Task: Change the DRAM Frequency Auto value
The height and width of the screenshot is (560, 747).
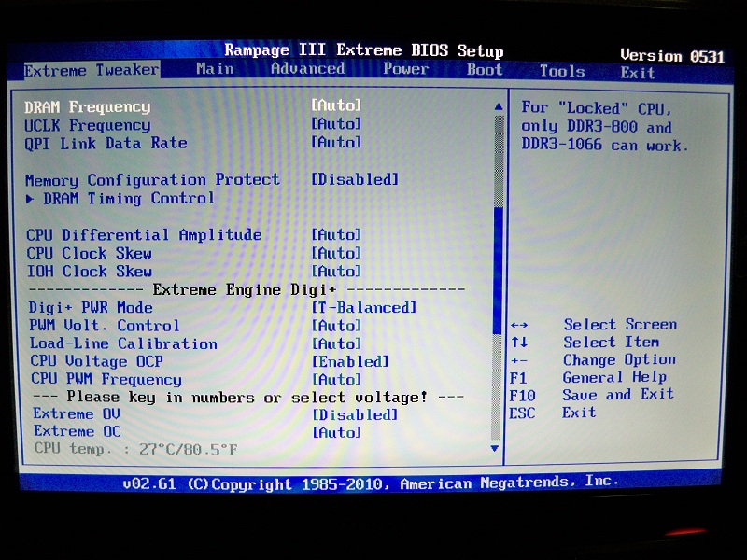Action: pos(336,105)
